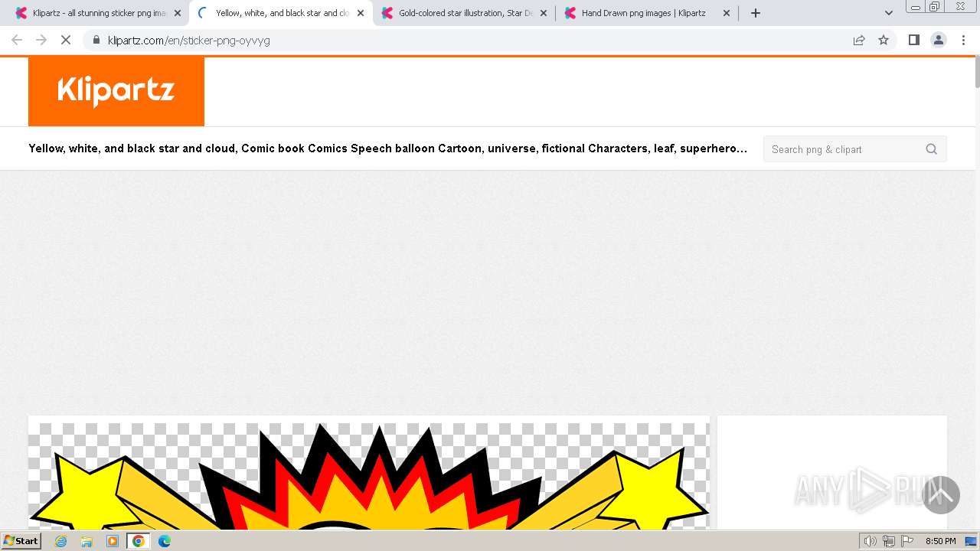Open a new tab
The width and height of the screenshot is (980, 551).
coord(756,13)
